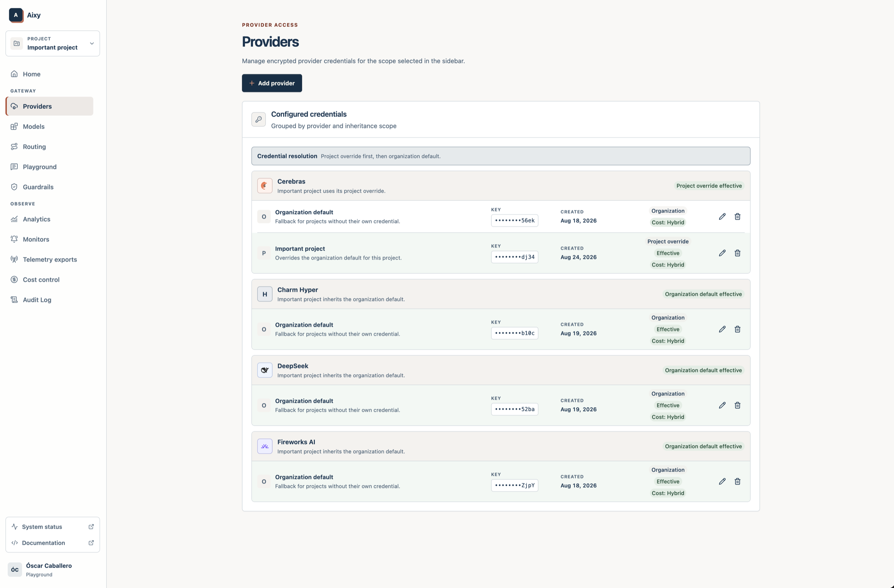
Task: Select Providers in the sidebar
Action: [x=50, y=106]
